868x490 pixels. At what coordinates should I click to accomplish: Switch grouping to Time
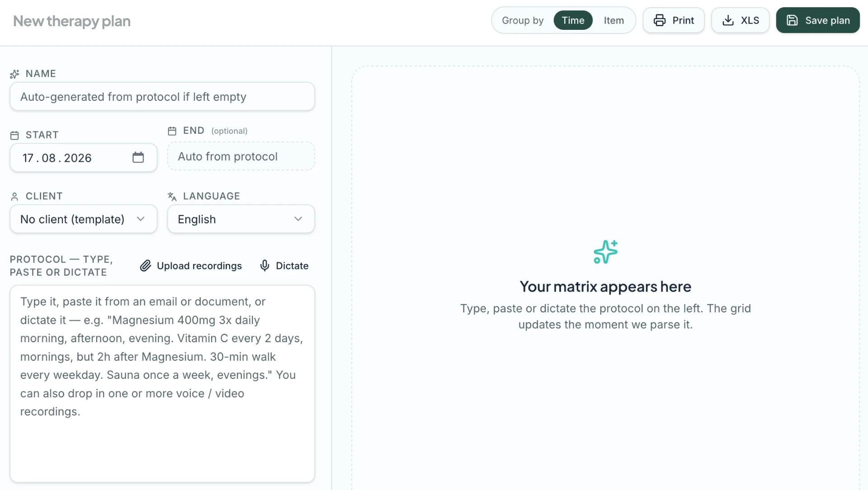pos(573,20)
